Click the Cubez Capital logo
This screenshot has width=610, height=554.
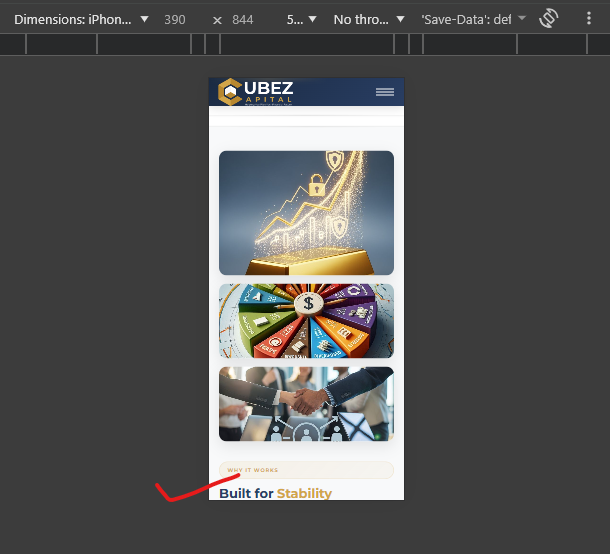256,92
